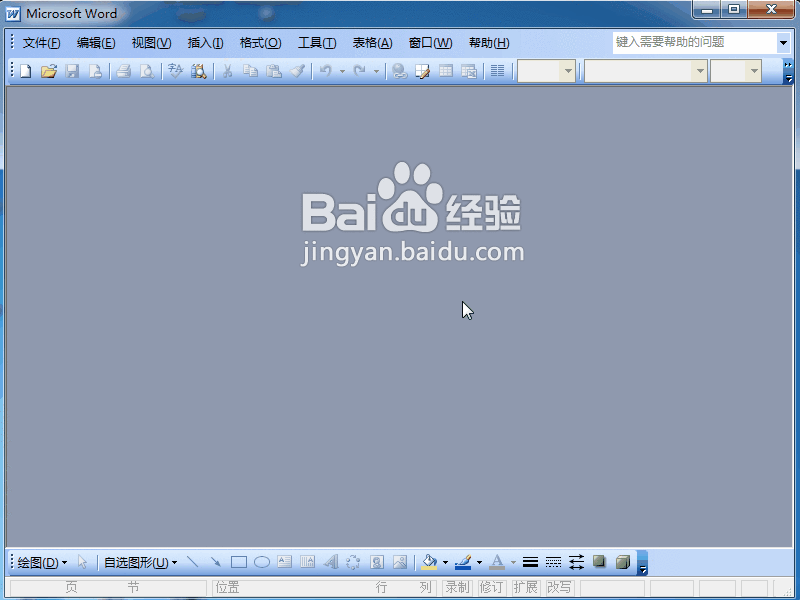Open the 视图(V) menu
Image resolution: width=800 pixels, height=600 pixels.
pyautogui.click(x=152, y=43)
